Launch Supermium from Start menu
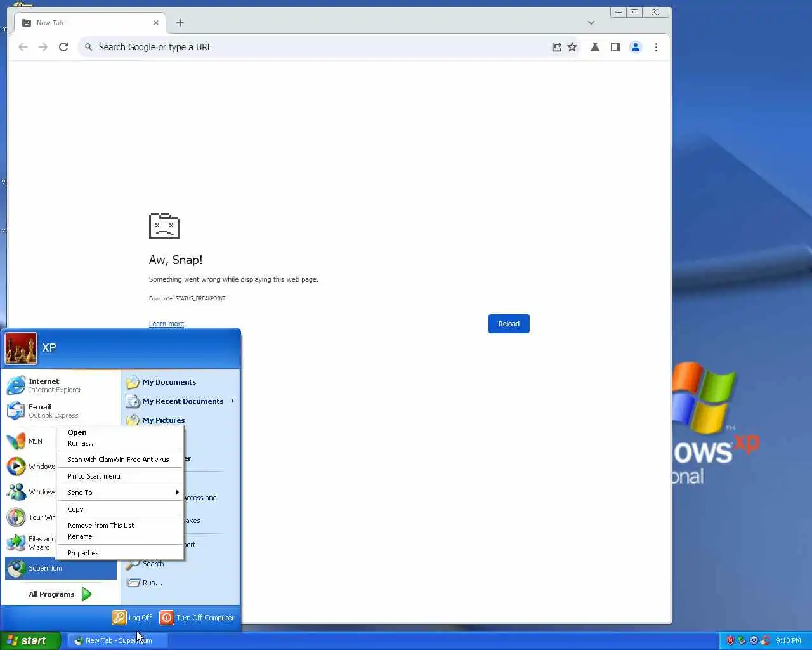812x650 pixels. (x=61, y=568)
